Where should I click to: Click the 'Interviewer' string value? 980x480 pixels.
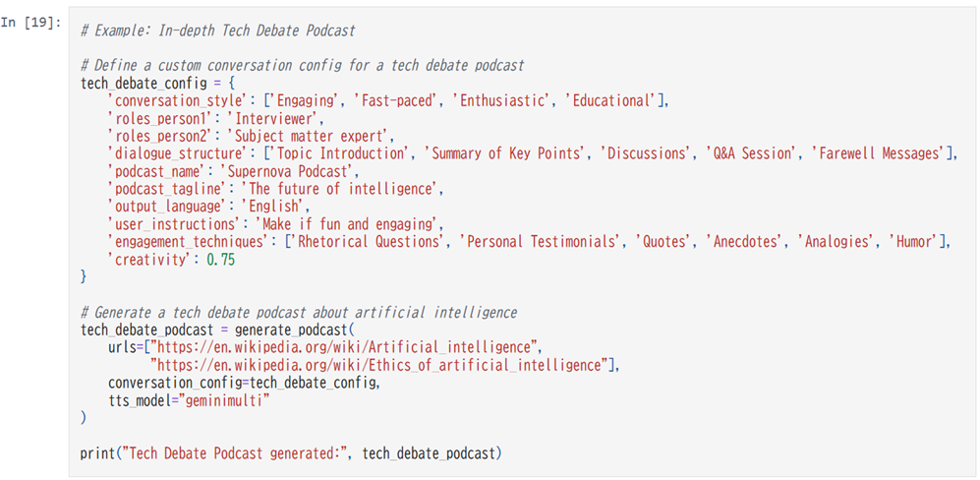[x=272, y=118]
